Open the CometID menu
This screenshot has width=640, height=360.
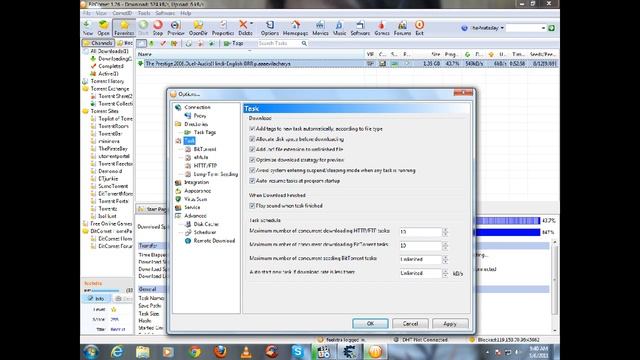pos(122,13)
